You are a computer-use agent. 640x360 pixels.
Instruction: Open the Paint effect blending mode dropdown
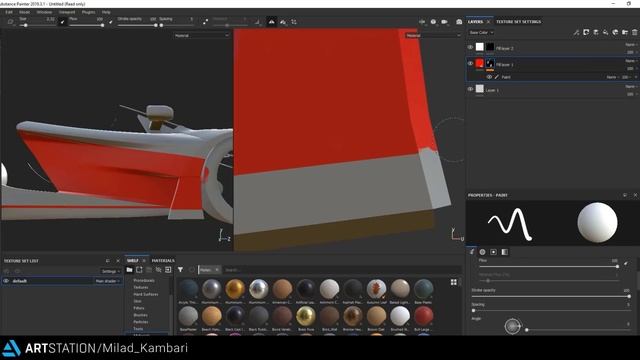coord(612,77)
